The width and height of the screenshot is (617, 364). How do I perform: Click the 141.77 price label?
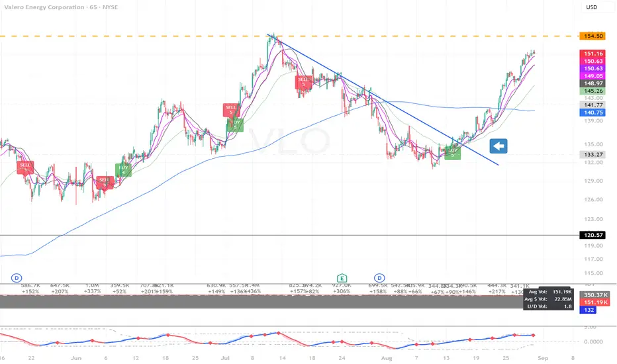[x=593, y=105]
